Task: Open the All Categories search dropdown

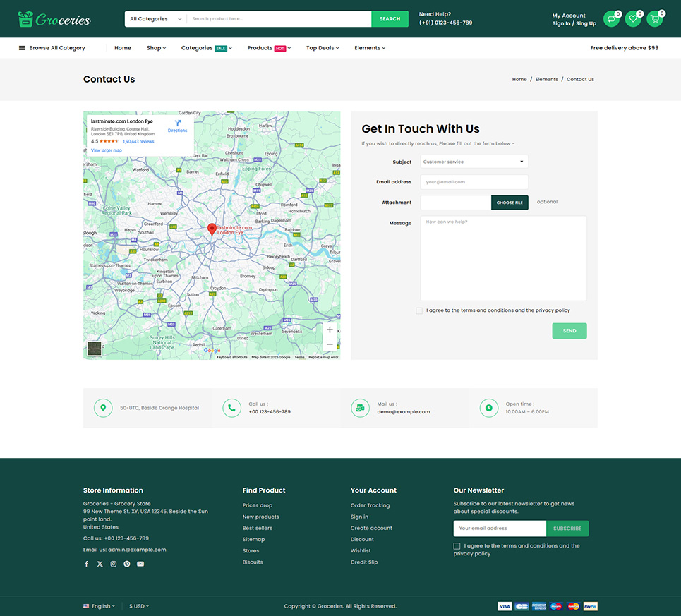Action: coord(155,19)
